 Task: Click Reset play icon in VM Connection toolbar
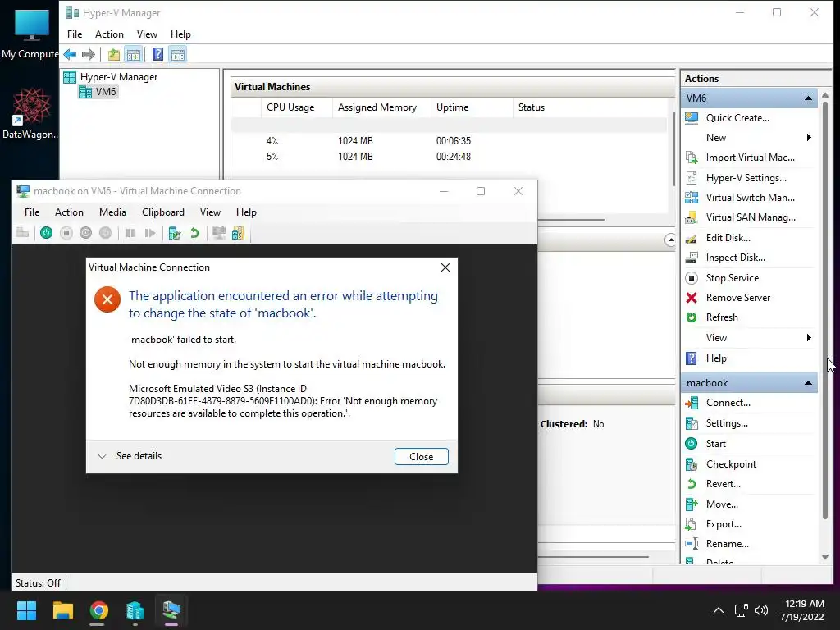150,233
